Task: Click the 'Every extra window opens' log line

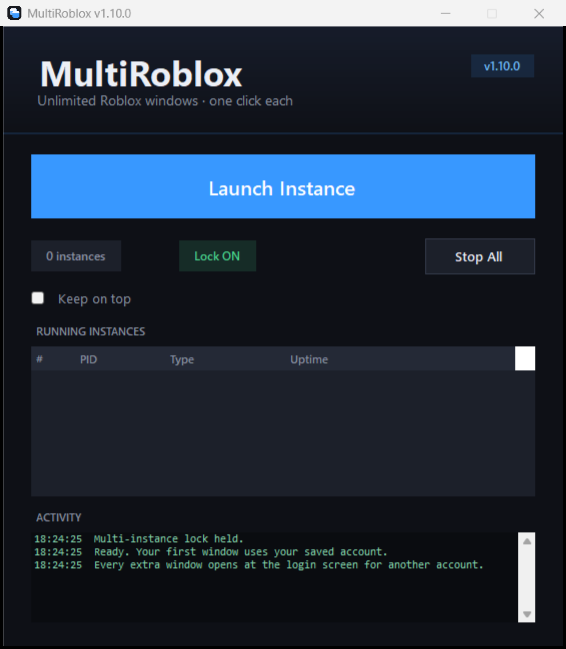Action: pyautogui.click(x=259, y=565)
